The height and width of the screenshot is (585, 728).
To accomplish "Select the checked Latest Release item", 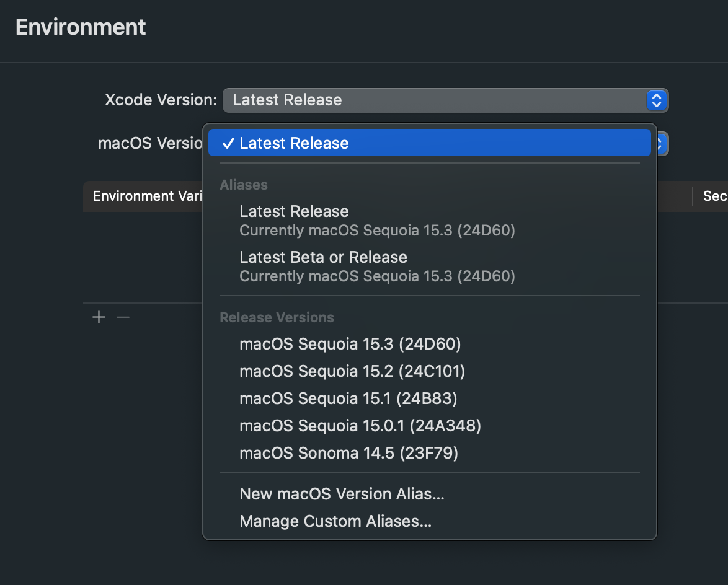I will point(430,143).
